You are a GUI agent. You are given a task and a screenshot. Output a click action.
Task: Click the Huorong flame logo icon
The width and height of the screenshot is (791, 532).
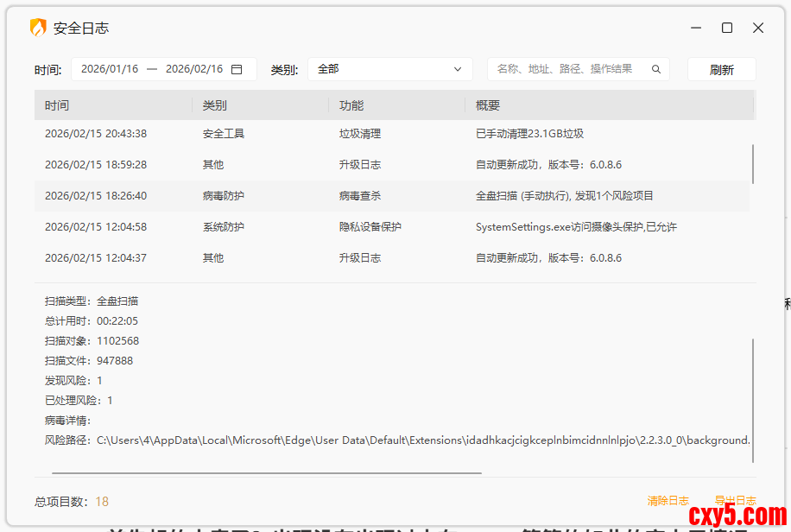(x=38, y=28)
